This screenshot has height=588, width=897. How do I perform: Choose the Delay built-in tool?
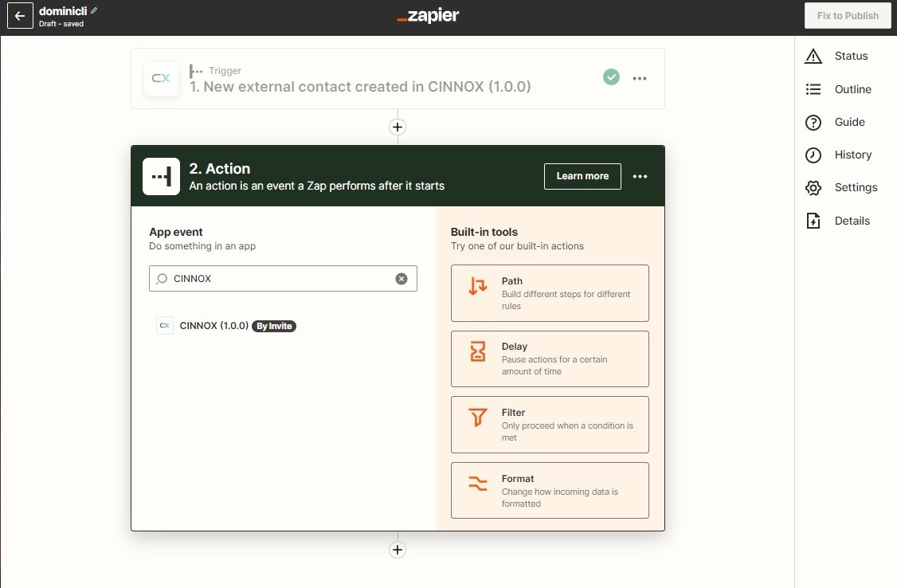(550, 359)
